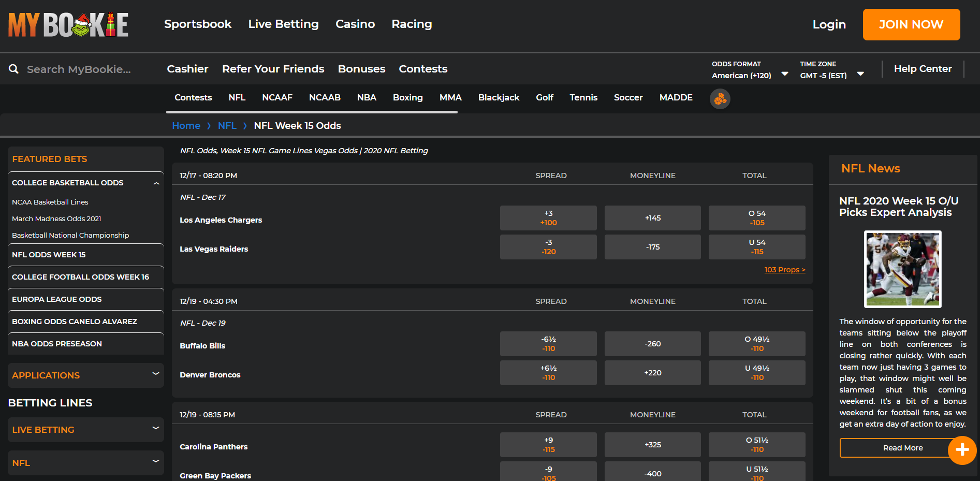This screenshot has height=481, width=980.
Task: Click the Login link
Action: pyautogui.click(x=829, y=24)
